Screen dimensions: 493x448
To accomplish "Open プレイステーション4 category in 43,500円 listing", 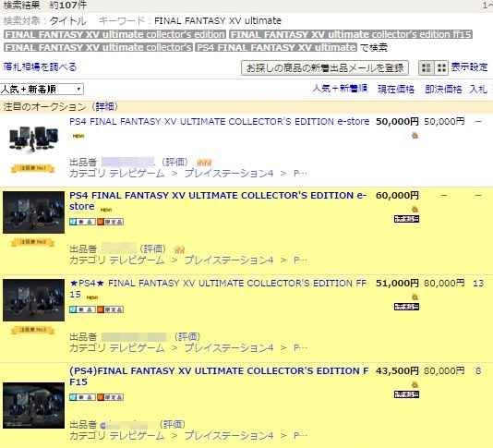I will click(229, 436).
